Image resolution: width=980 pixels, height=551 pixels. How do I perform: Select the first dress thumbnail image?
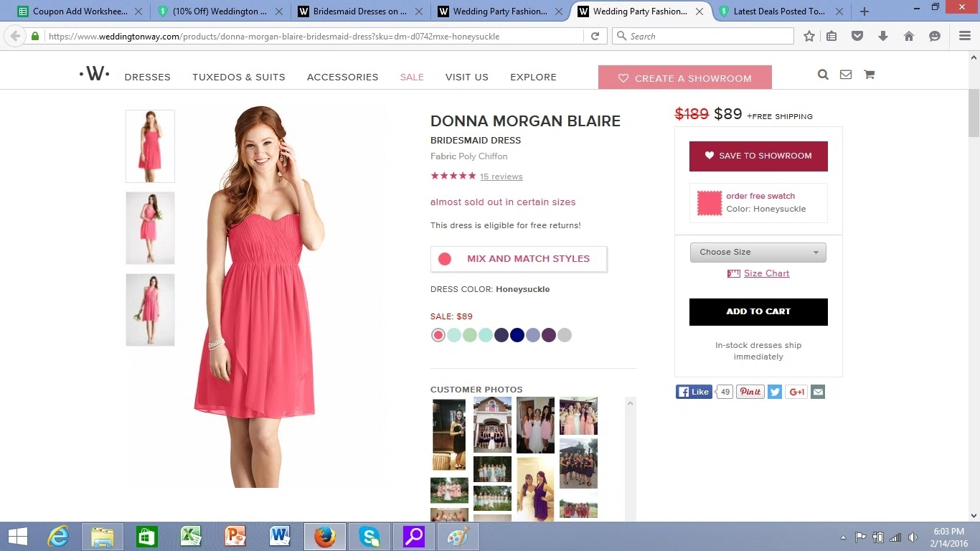pos(150,146)
